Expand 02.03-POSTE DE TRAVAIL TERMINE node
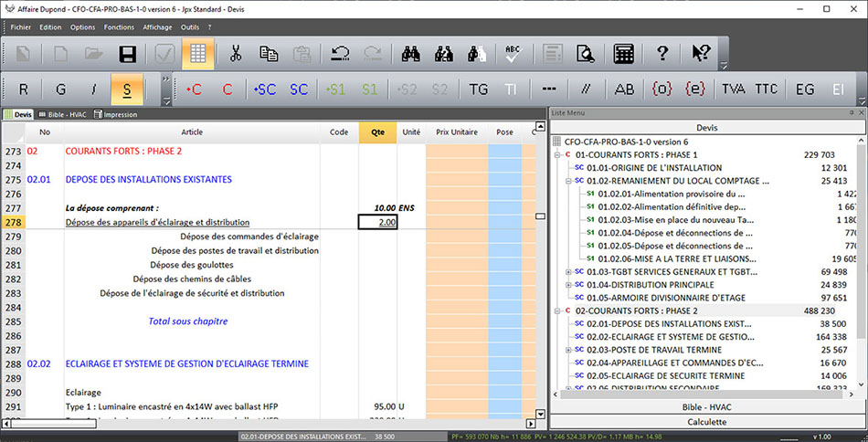The width and height of the screenshot is (868, 442). (x=568, y=350)
